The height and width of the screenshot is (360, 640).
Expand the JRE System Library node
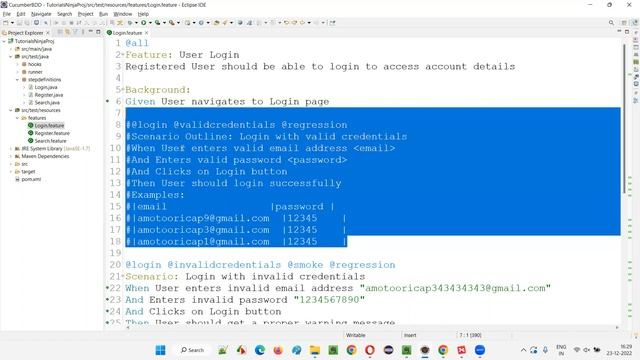11,149
